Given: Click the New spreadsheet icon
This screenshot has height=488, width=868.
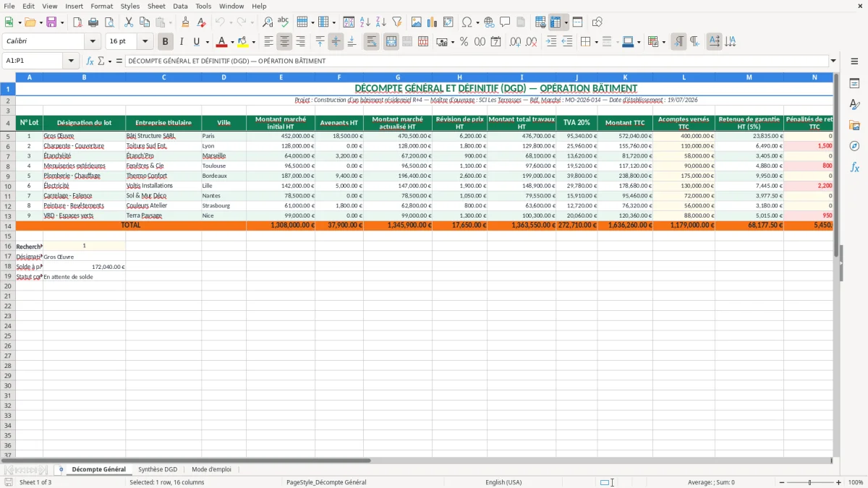Looking at the screenshot, I should pos(9,22).
